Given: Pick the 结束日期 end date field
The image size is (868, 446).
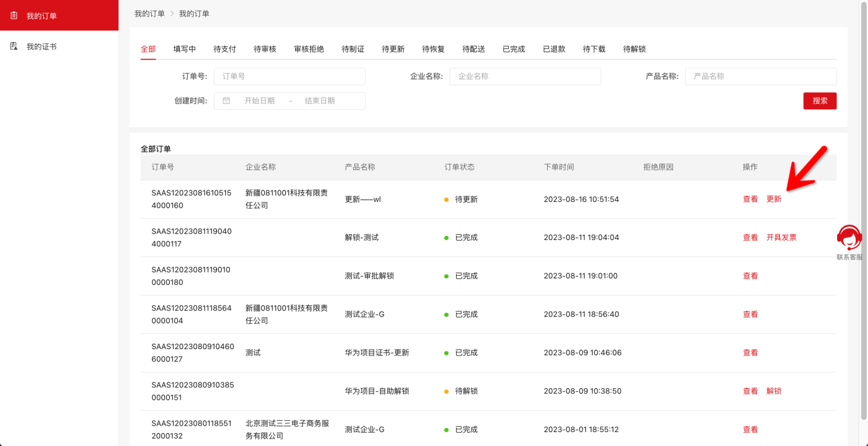Looking at the screenshot, I should [x=320, y=101].
